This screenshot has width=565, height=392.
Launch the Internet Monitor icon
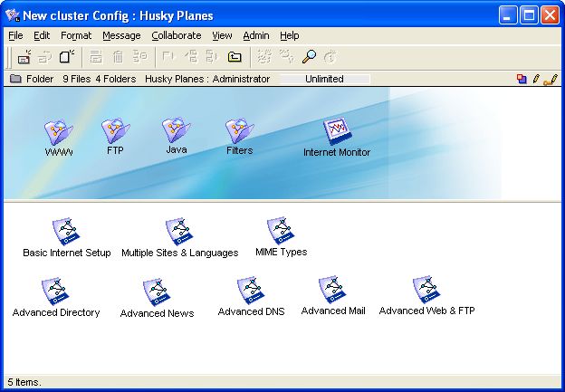(337, 132)
